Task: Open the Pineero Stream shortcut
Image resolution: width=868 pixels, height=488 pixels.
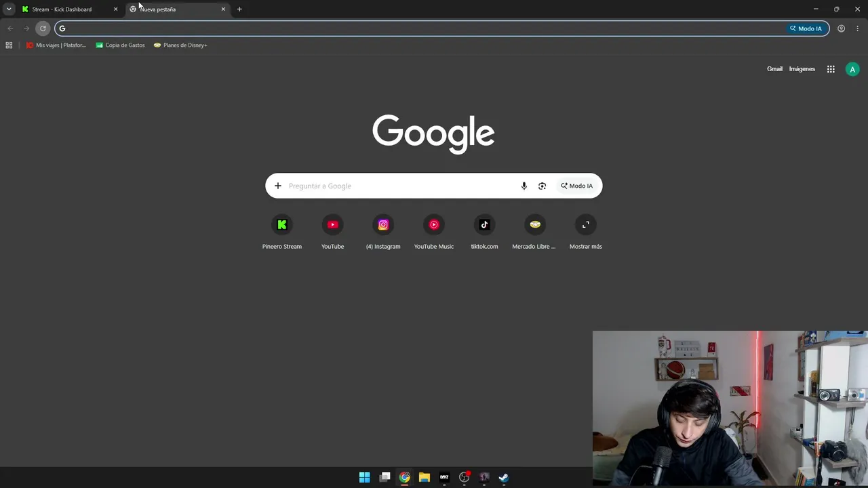Action: [282, 232]
